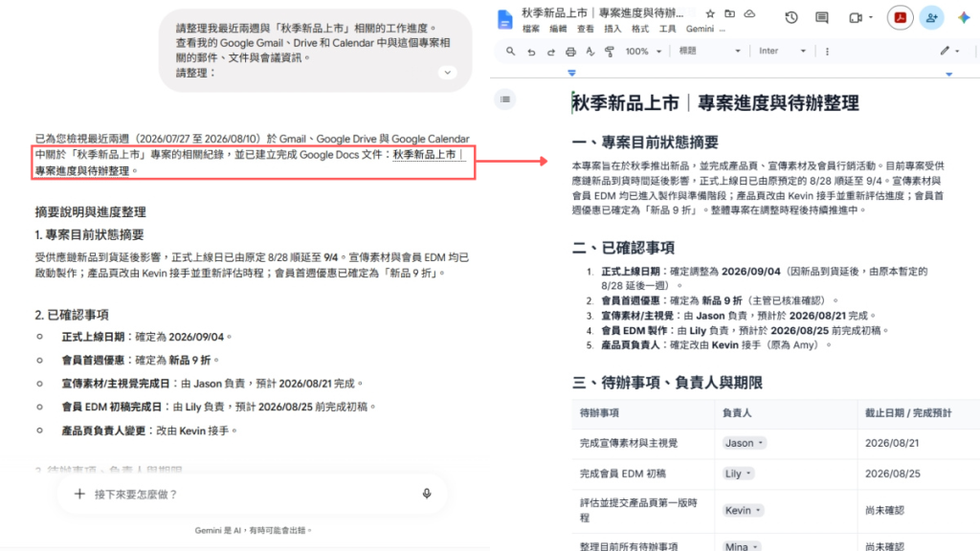Open the Gemini sparkle side panel

963,17
